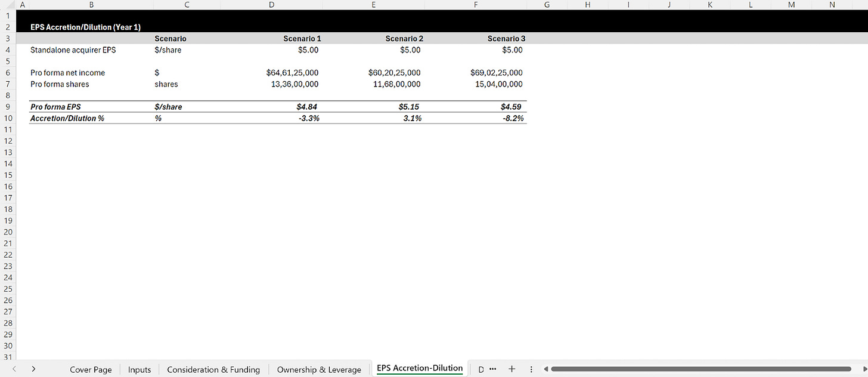Click the '$/share' unit in row 4
This screenshot has height=377, width=868.
tap(168, 50)
